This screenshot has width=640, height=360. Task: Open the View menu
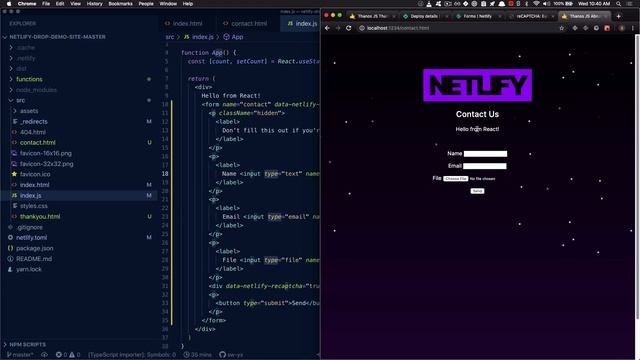(76, 4)
